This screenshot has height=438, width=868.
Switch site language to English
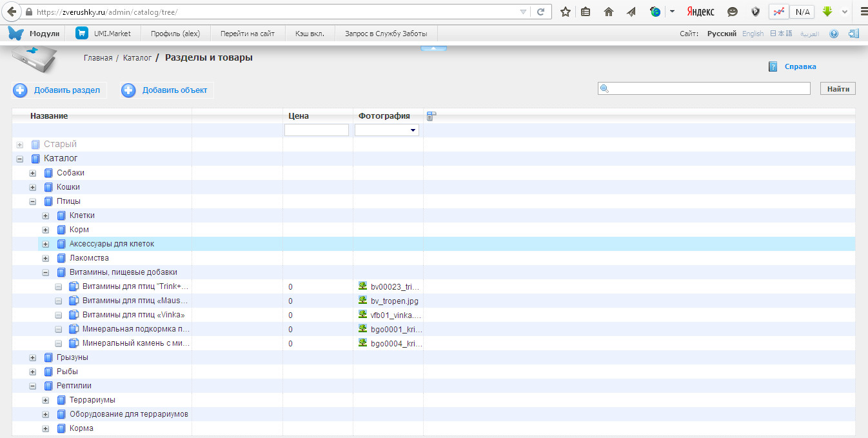pos(753,34)
